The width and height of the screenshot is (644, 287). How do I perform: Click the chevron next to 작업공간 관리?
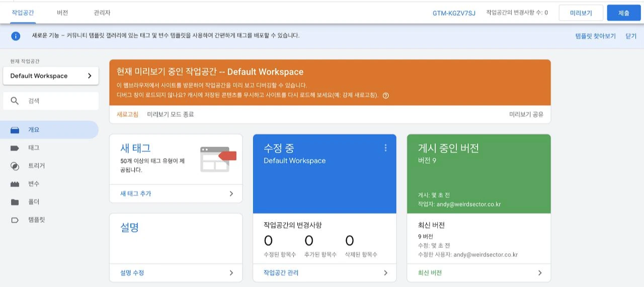click(386, 273)
